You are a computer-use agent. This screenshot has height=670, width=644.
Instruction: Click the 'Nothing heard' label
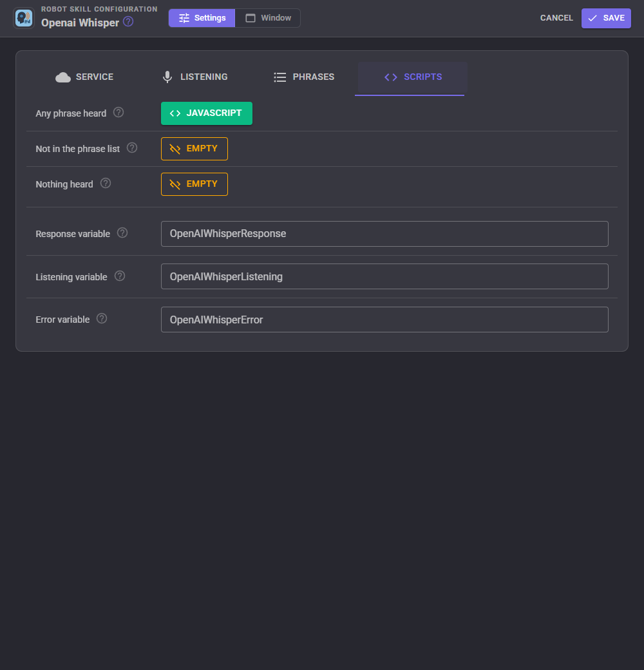coord(64,184)
